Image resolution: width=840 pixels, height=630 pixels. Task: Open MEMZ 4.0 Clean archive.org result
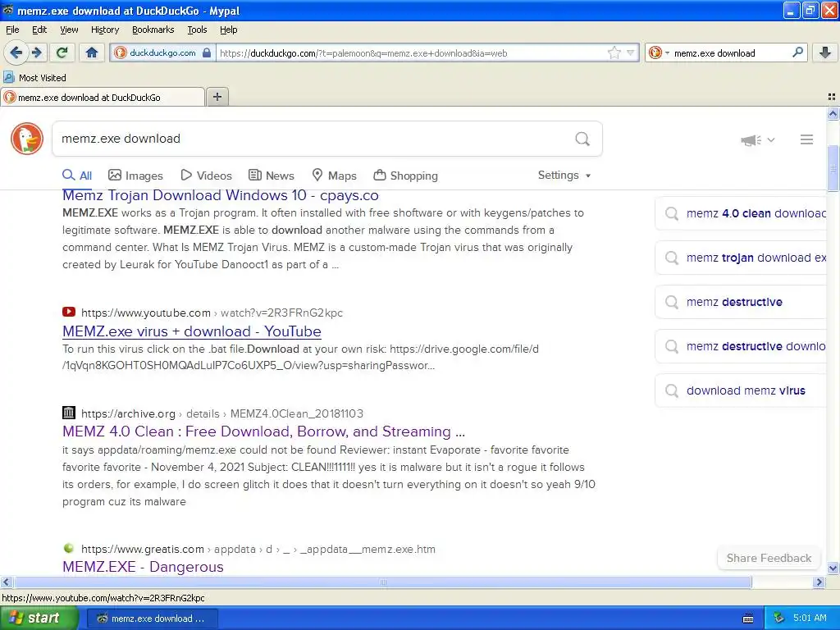[263, 431]
